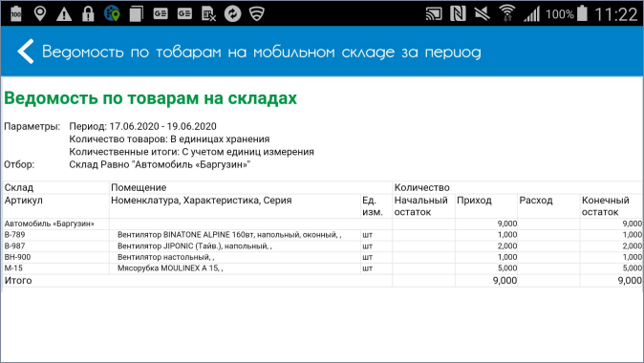Tap the Wi-Fi shield icon on left
Viewport: 644px width, 363px height.
[x=257, y=14]
